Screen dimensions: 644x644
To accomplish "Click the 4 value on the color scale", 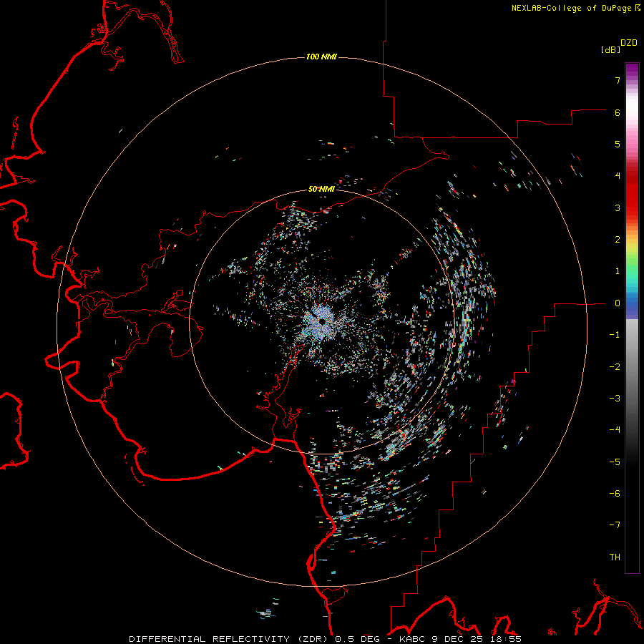I will point(618,176).
